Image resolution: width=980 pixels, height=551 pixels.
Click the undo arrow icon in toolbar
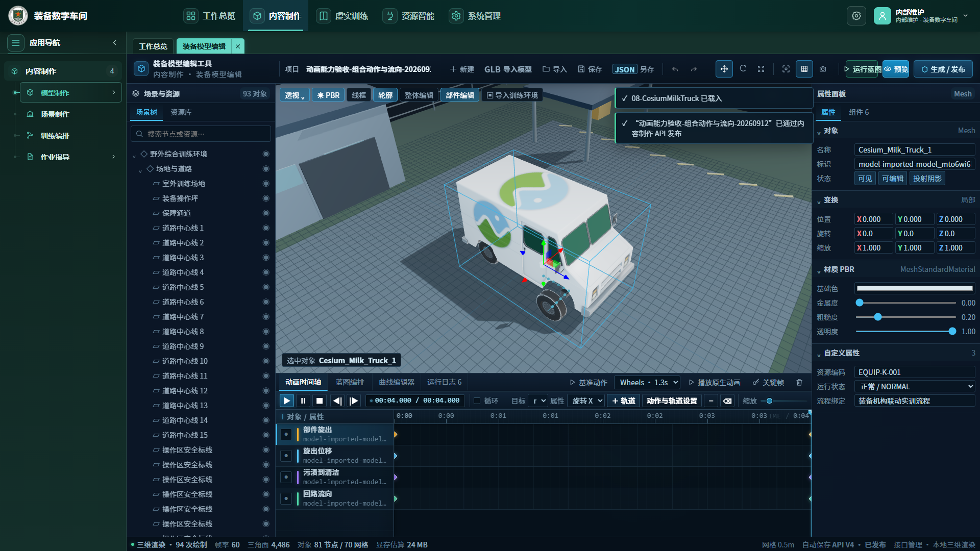coord(675,69)
